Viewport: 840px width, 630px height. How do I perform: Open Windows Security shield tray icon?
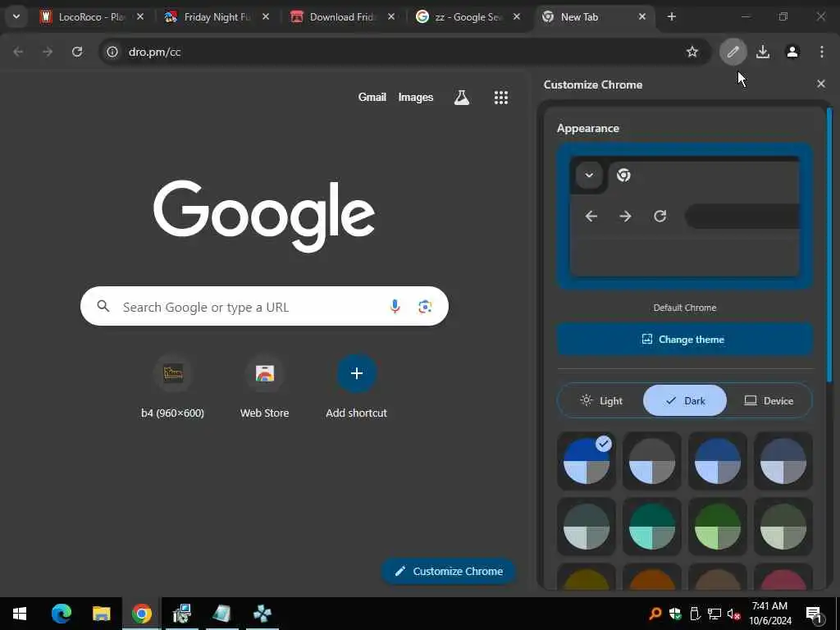[x=675, y=614]
